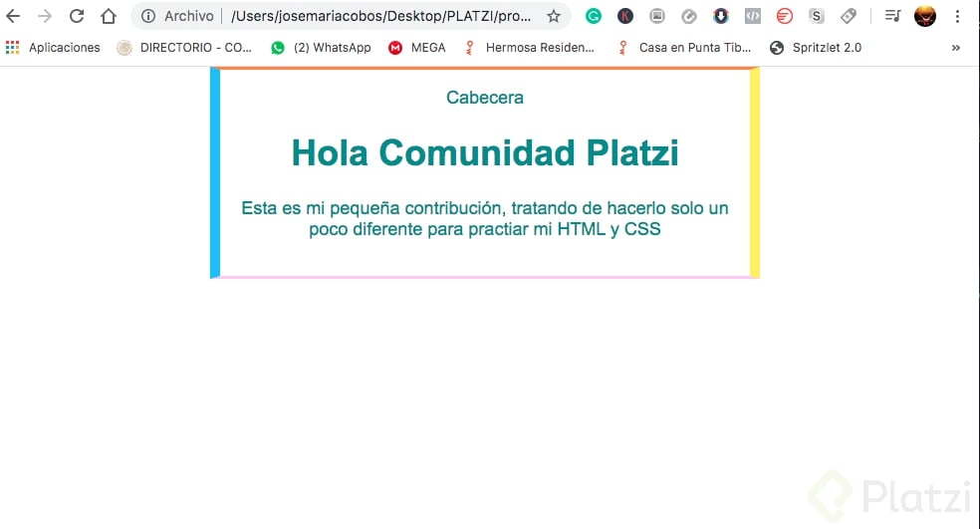Click the Cabecera text
This screenshot has width=980, height=529.
[485, 98]
